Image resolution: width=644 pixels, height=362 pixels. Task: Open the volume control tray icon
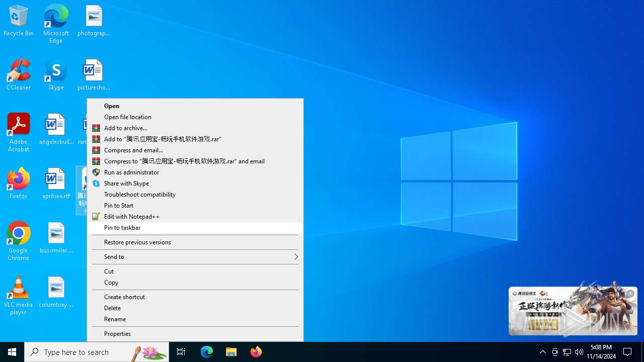(579, 352)
